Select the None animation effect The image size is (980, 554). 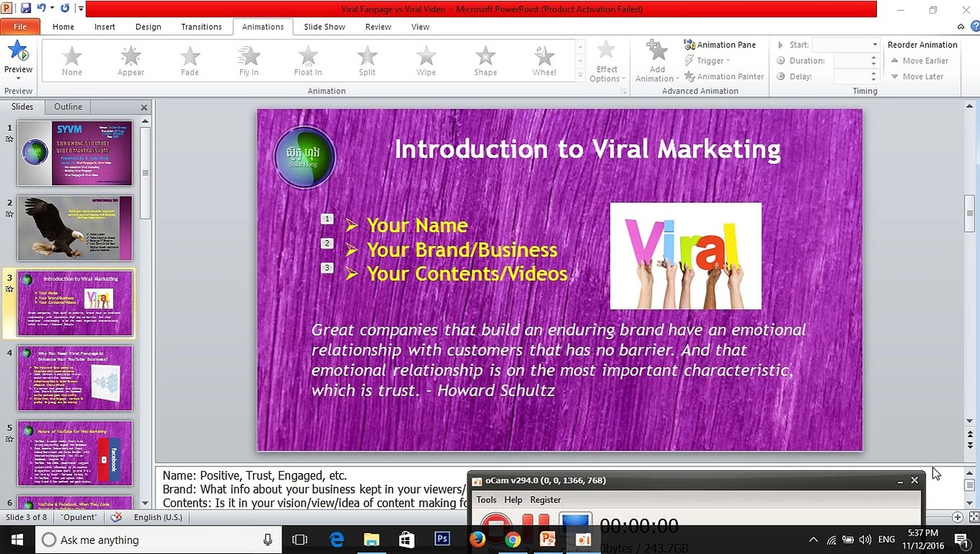click(72, 61)
